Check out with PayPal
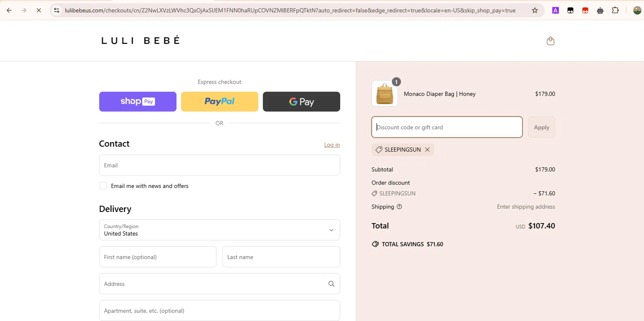The height and width of the screenshot is (321, 644). point(219,102)
